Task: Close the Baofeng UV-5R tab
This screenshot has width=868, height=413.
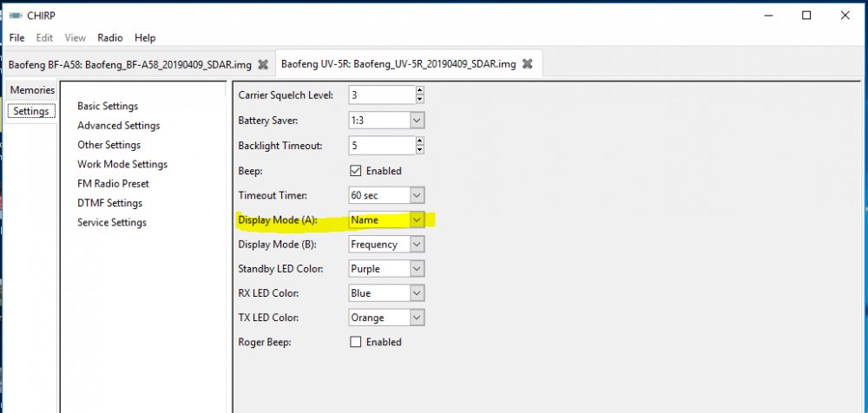Action: [528, 63]
